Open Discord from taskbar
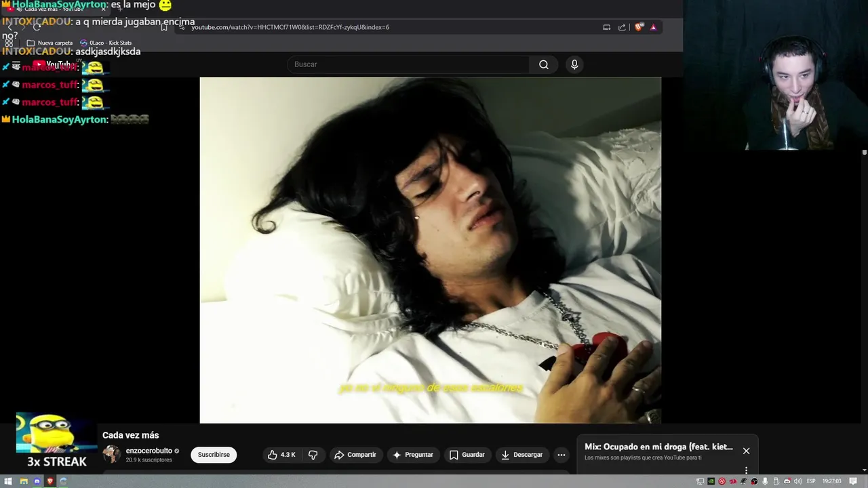Viewport: 868px width, 488px height. point(37,481)
